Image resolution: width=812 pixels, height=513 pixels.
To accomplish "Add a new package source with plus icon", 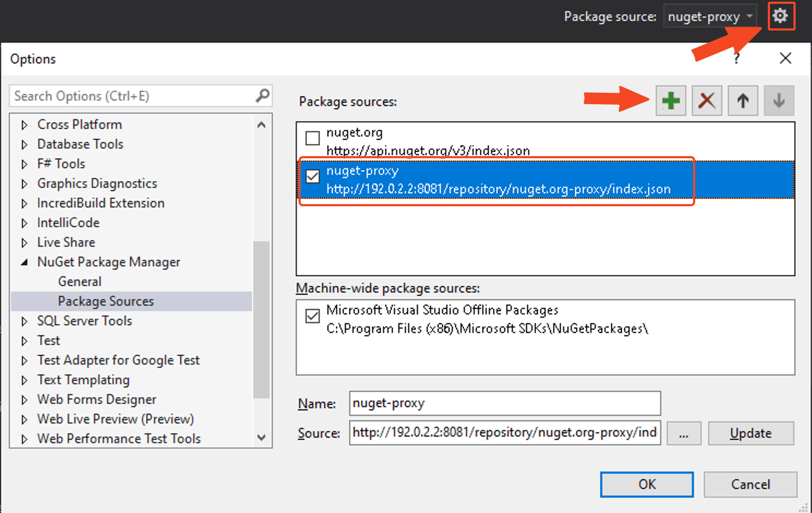I will pyautogui.click(x=671, y=100).
